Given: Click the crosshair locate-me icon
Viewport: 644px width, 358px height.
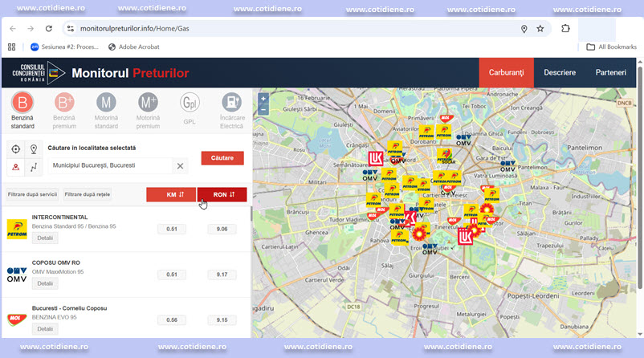Looking at the screenshot, I should (x=15, y=148).
